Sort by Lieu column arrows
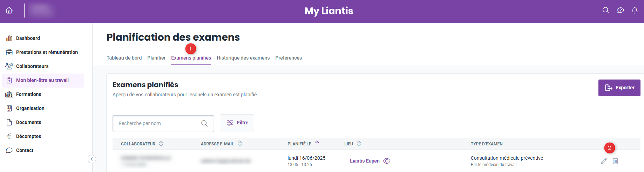The width and height of the screenshot is (644, 172). coord(359,144)
